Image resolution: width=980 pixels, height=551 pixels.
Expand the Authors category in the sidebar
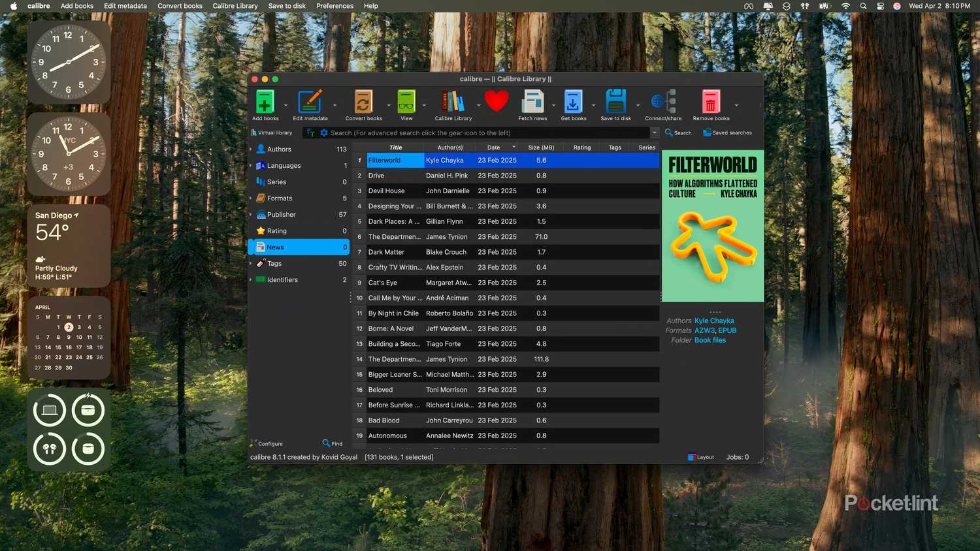(x=250, y=149)
